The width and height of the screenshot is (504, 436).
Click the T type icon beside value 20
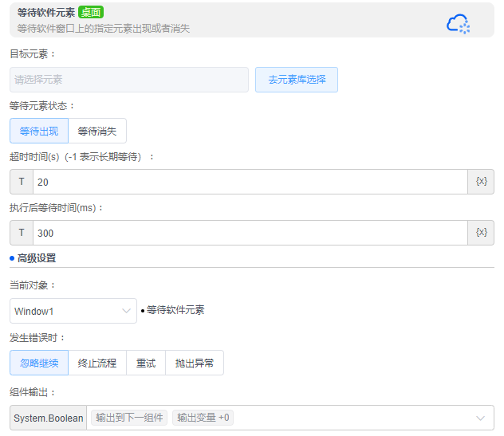pyautogui.click(x=22, y=182)
